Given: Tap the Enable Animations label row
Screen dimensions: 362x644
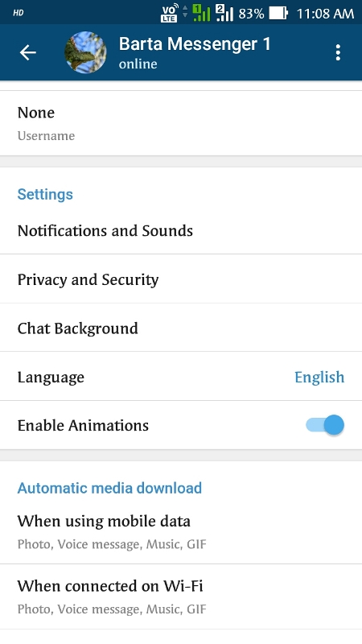Looking at the screenshot, I should click(181, 425).
